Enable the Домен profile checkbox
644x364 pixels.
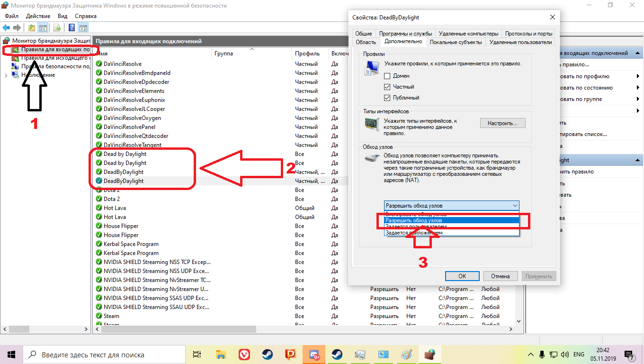click(387, 76)
